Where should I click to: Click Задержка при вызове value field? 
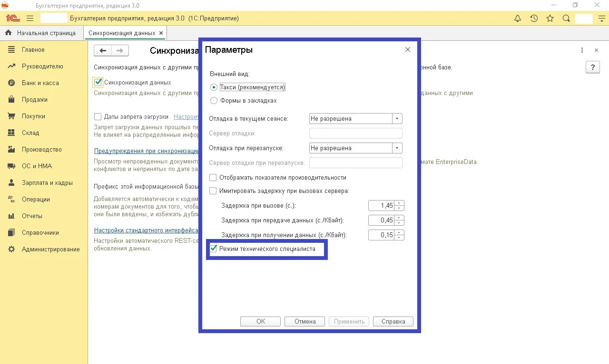click(x=382, y=206)
